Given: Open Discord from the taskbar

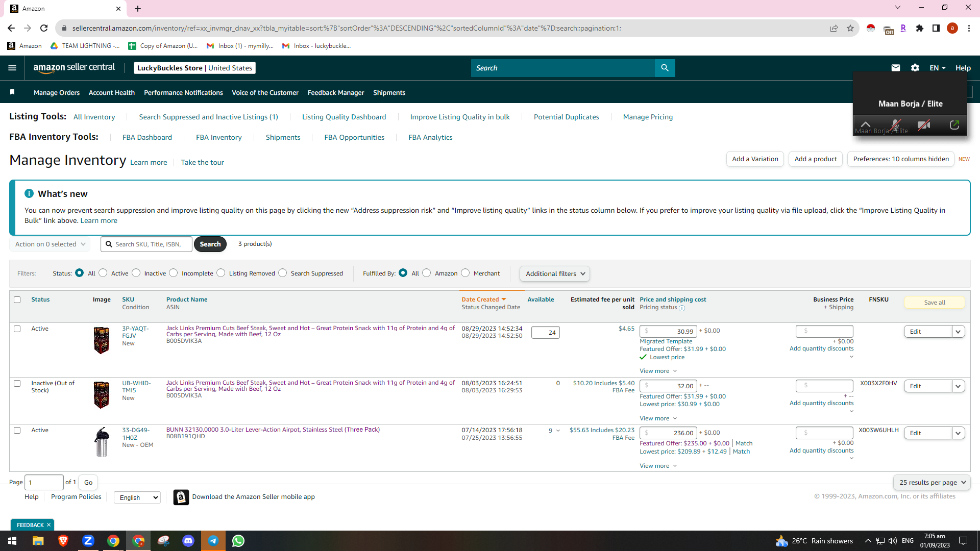Looking at the screenshot, I should (188, 541).
